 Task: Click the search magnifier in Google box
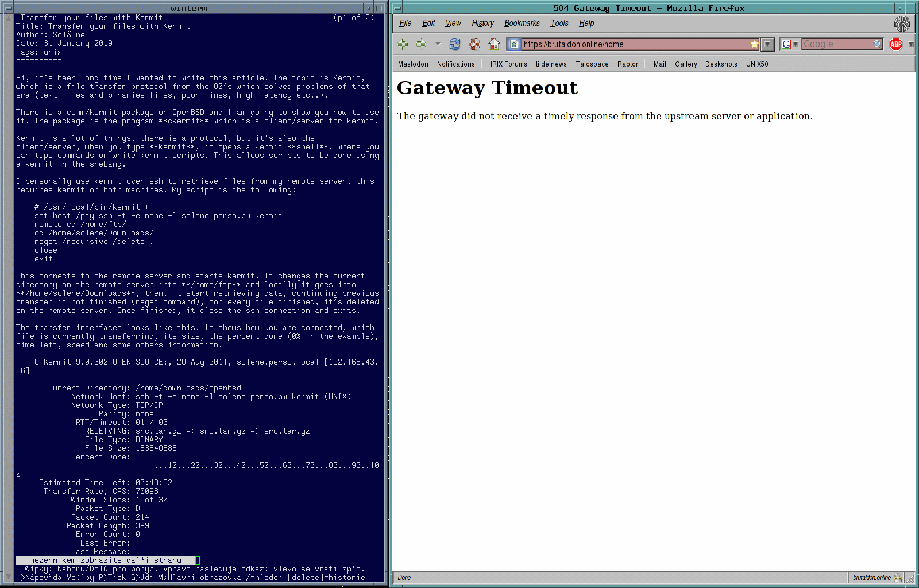[x=877, y=44]
